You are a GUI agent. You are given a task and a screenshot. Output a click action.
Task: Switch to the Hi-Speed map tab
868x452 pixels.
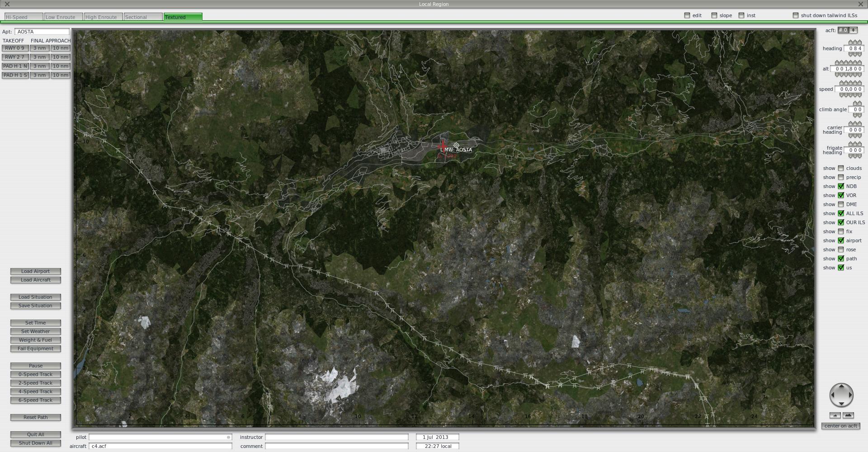coord(24,17)
